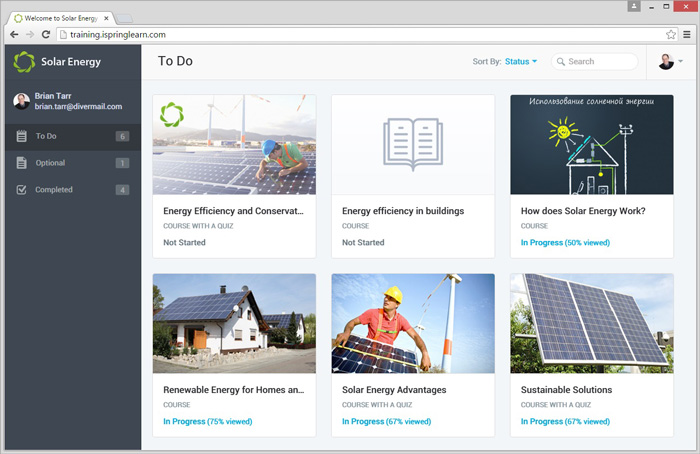Click the Brian Tarr name text
The height and width of the screenshot is (454, 700).
click(53, 96)
